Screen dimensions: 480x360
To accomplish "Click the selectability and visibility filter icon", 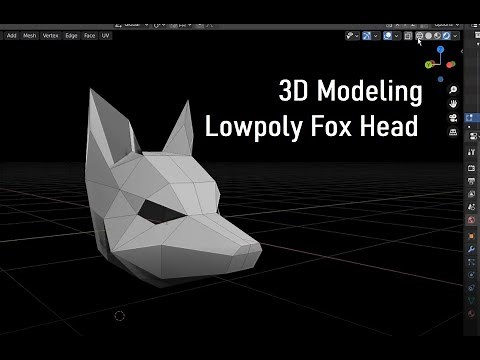I will (x=349, y=36).
